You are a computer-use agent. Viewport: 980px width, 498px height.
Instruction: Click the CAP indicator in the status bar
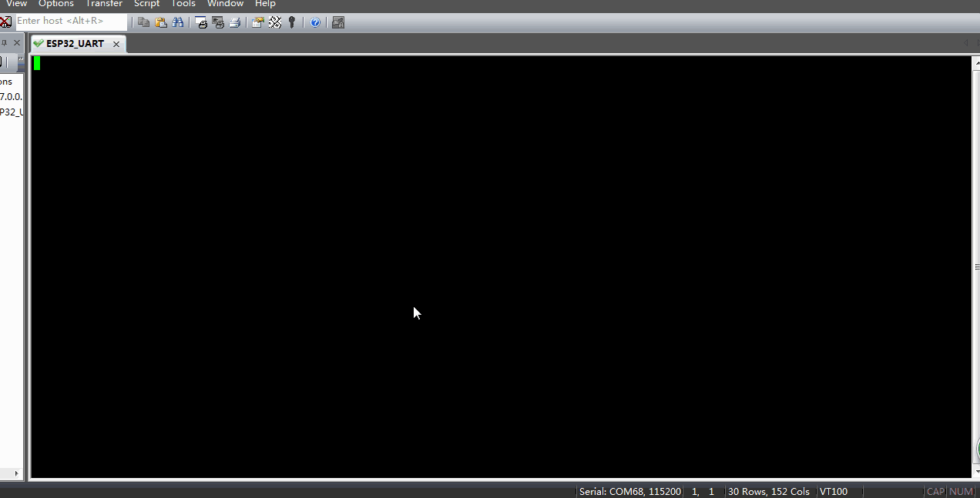935,491
